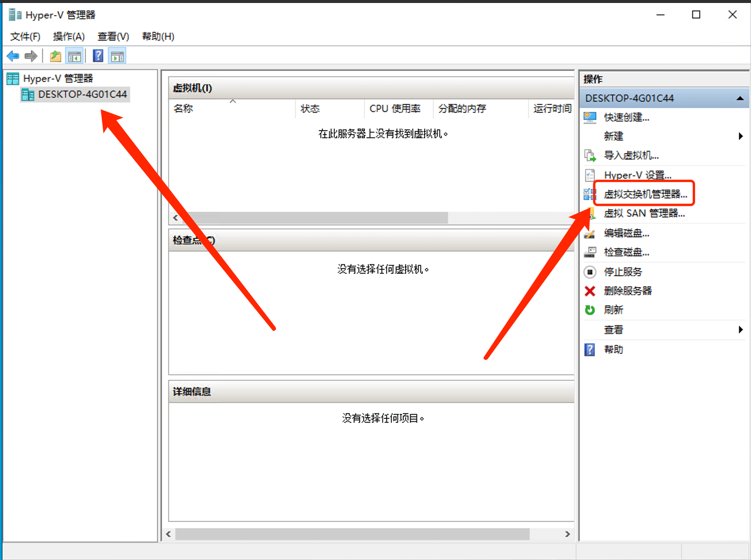Click 刷新 action text
The width and height of the screenshot is (751, 560).
point(613,310)
